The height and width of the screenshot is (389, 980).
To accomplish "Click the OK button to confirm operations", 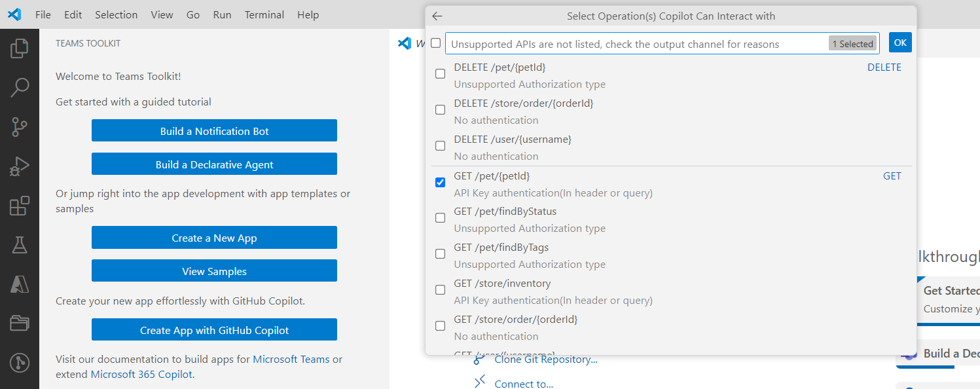I will click(900, 43).
